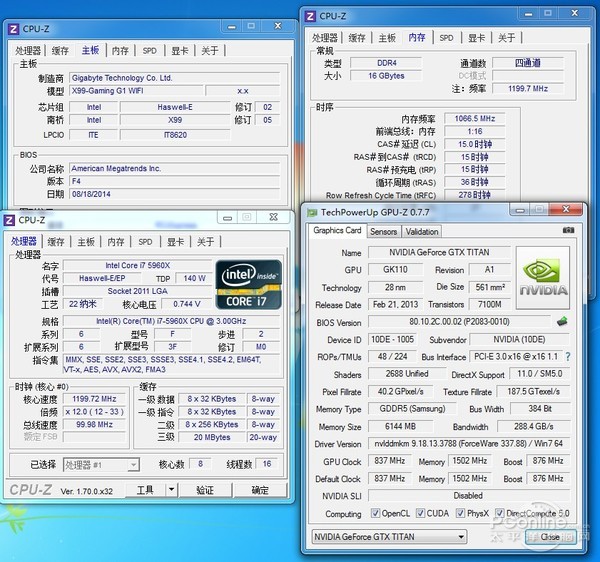Click the GPU-Z title bar app icon
Screen dimensions: 600x562
pos(312,212)
